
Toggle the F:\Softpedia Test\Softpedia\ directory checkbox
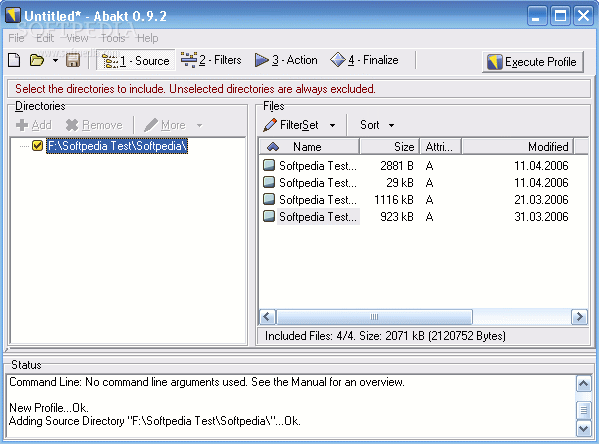click(x=37, y=146)
